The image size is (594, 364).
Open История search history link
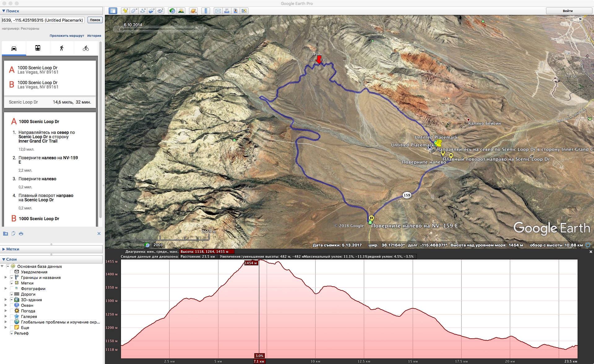tap(94, 36)
